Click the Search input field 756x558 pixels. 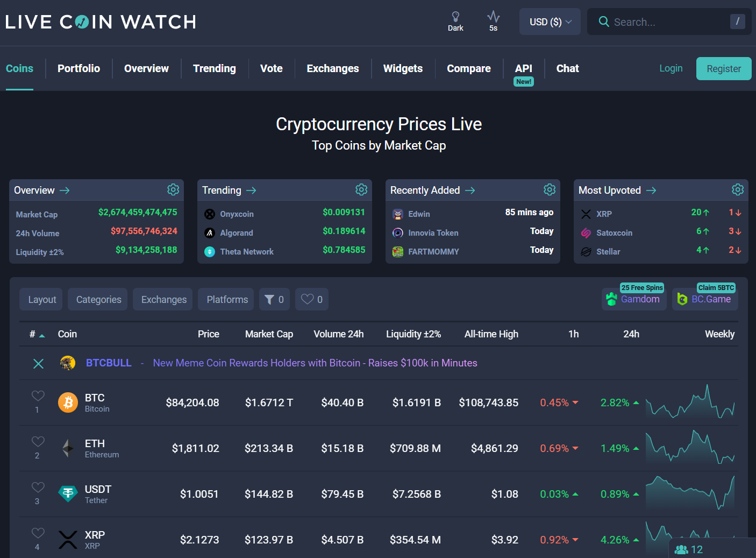click(x=661, y=22)
